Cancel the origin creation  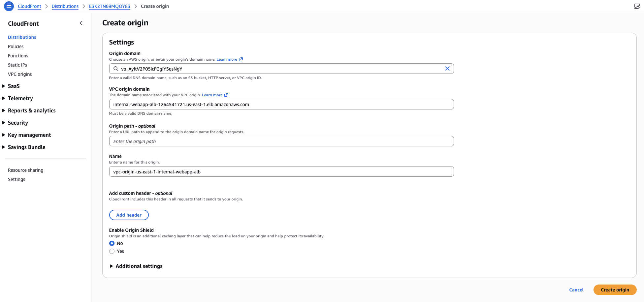(576, 290)
